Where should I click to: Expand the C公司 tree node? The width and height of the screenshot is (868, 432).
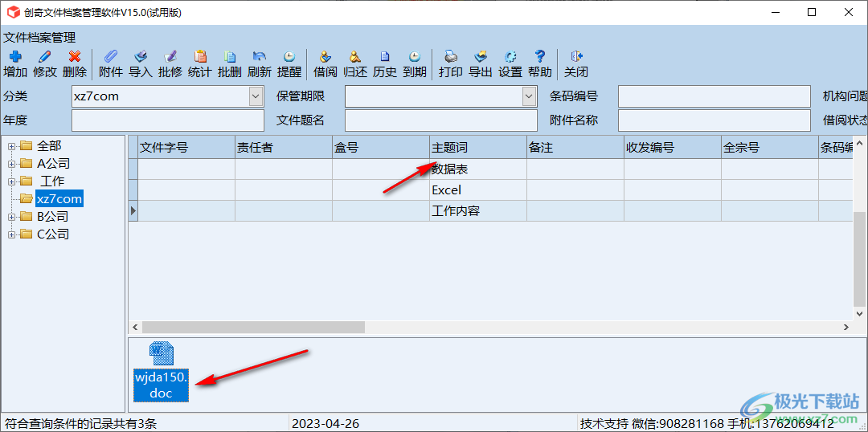pyautogui.click(x=11, y=234)
